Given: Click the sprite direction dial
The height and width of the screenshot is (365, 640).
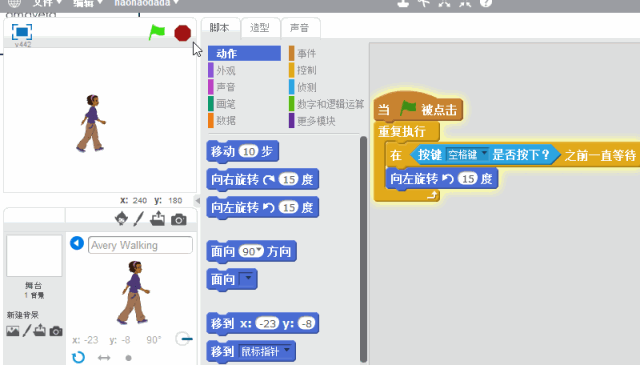Looking at the screenshot, I should point(183,339).
